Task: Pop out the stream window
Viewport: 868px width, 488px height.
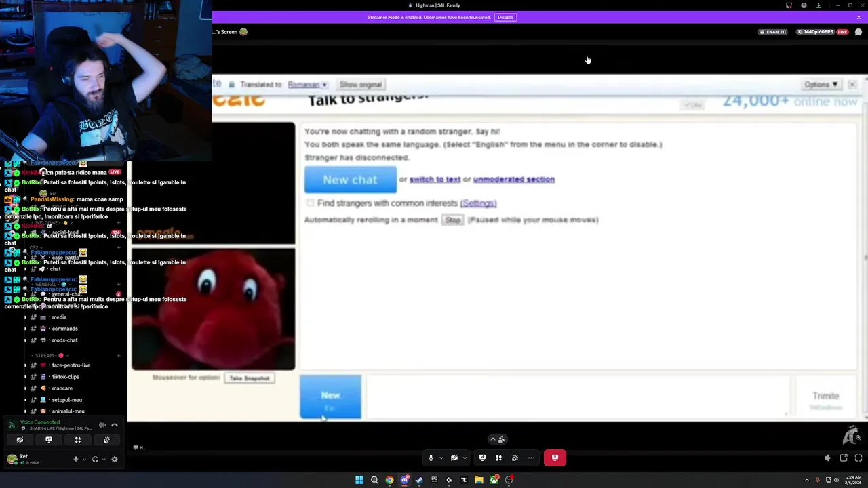Action: click(844, 458)
